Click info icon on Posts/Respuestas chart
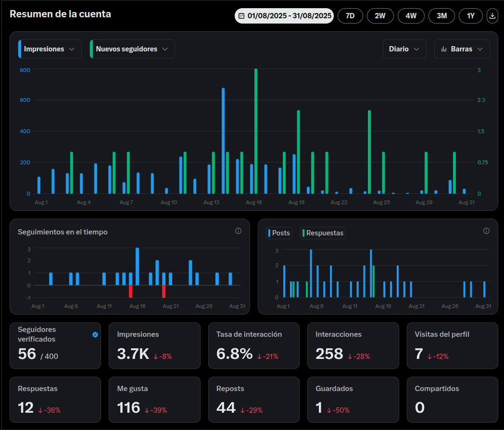This screenshot has width=504, height=430. (x=486, y=231)
